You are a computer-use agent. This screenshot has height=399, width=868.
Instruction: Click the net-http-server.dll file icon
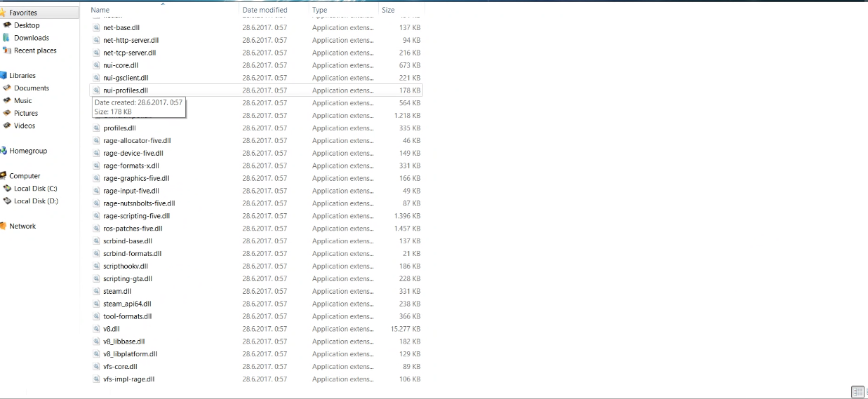click(x=97, y=40)
